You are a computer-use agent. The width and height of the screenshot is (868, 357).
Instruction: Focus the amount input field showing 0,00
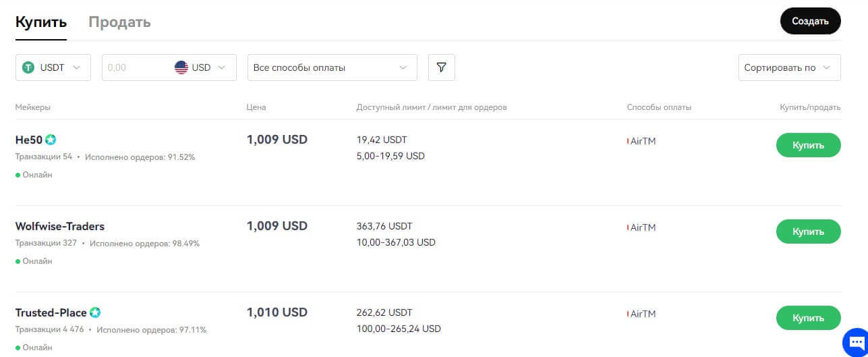tap(135, 67)
